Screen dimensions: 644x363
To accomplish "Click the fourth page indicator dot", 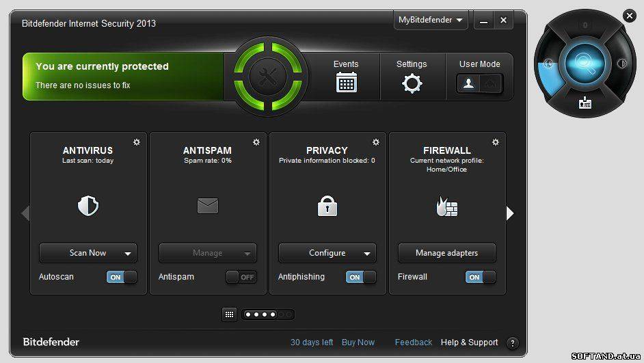I will tap(273, 314).
